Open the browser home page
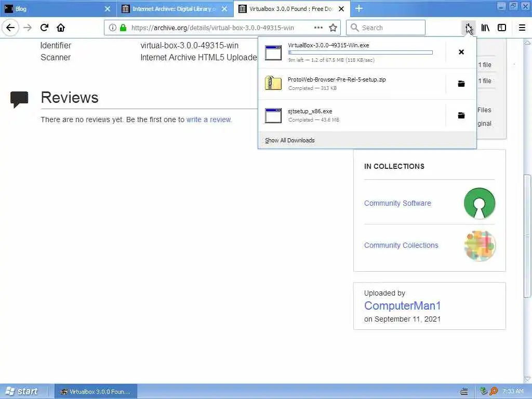This screenshot has width=532, height=399. [x=61, y=28]
